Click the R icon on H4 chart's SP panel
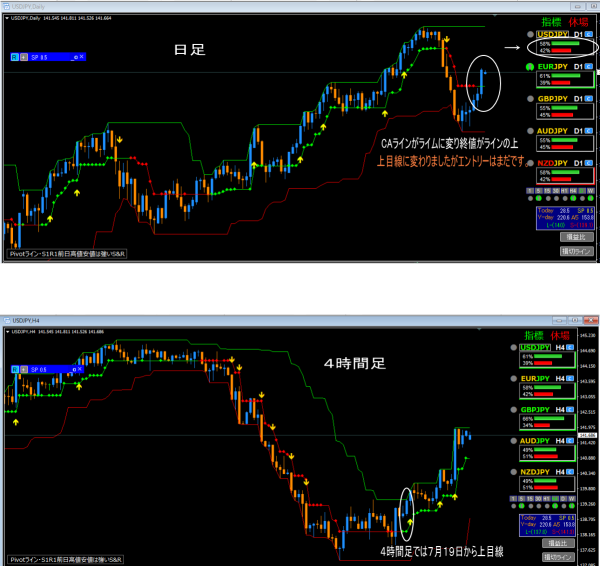The image size is (600, 566). [x=13, y=368]
